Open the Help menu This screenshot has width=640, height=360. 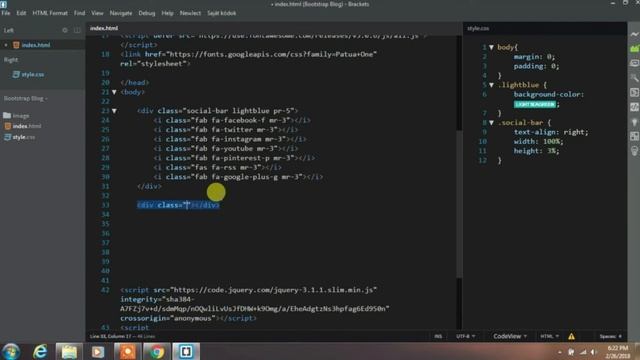167,13
